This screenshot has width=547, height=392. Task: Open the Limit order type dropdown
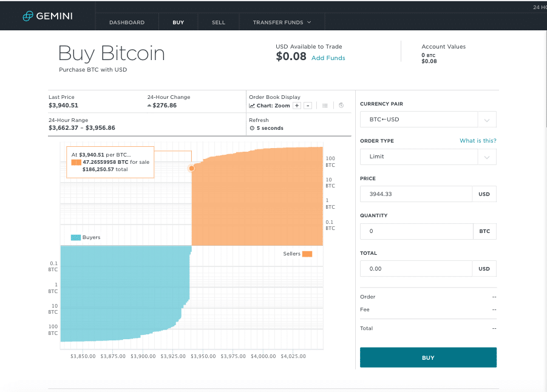click(487, 156)
